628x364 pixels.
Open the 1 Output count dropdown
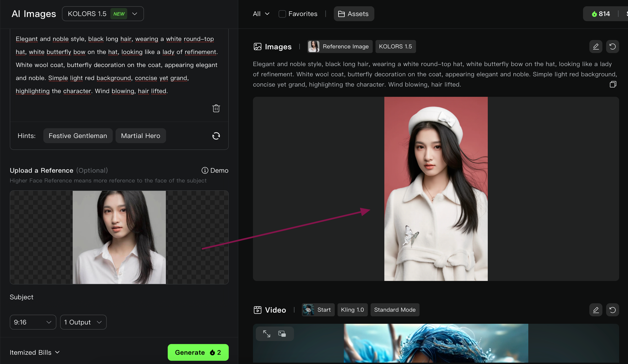pyautogui.click(x=83, y=322)
